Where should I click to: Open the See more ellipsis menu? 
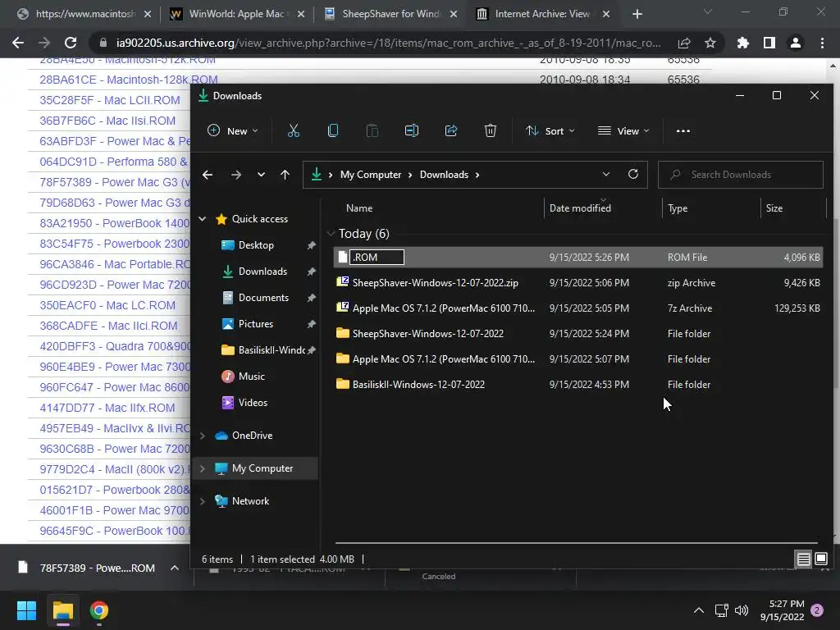(683, 130)
